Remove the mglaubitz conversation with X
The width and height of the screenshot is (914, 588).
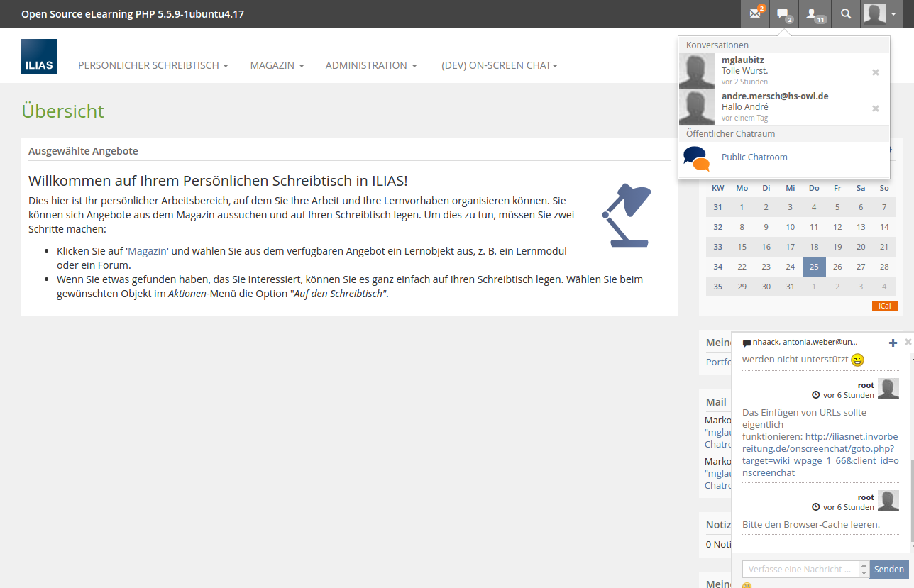tap(875, 72)
